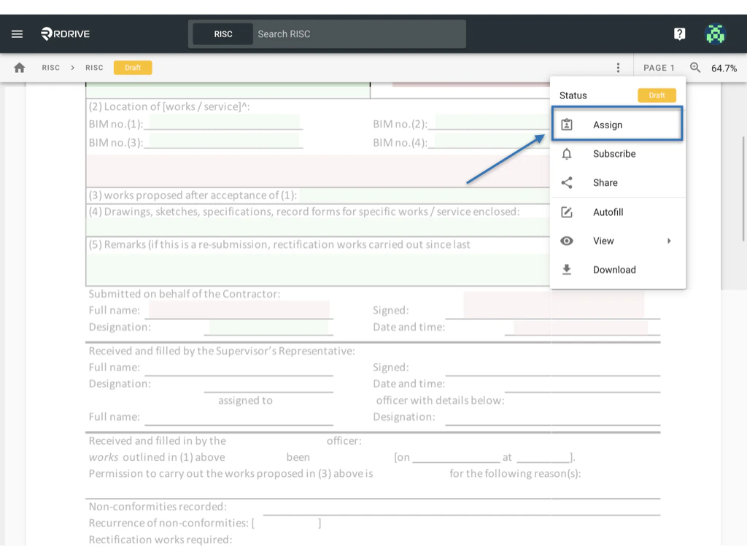Click the user avatar in the top bar
The width and height of the screenshot is (747, 560).
coord(715,34)
